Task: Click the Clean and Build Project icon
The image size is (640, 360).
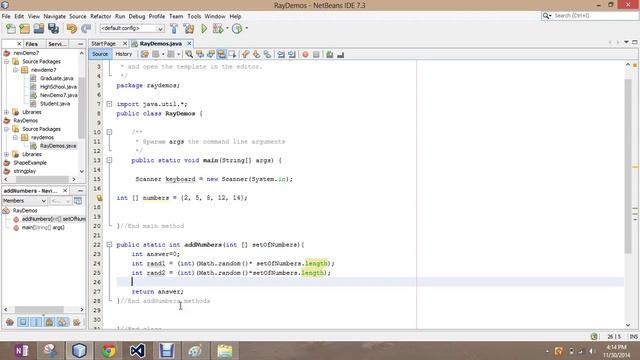Action: 189,29
